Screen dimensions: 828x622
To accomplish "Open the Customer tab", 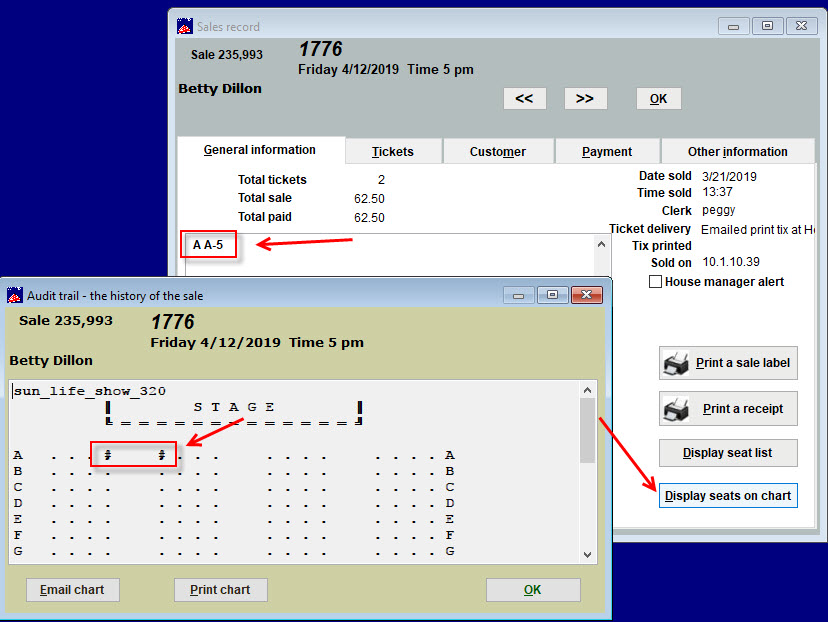I will pyautogui.click(x=498, y=152).
